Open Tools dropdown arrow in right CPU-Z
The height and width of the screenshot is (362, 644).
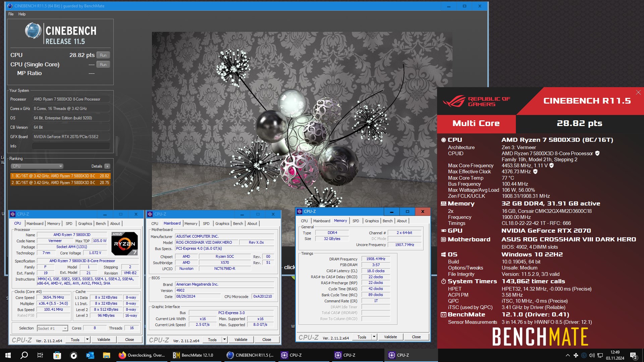tap(374, 337)
